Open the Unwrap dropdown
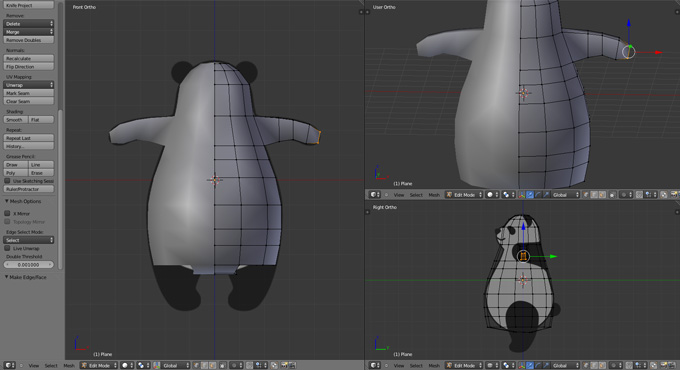The width and height of the screenshot is (680, 370). tap(29, 85)
